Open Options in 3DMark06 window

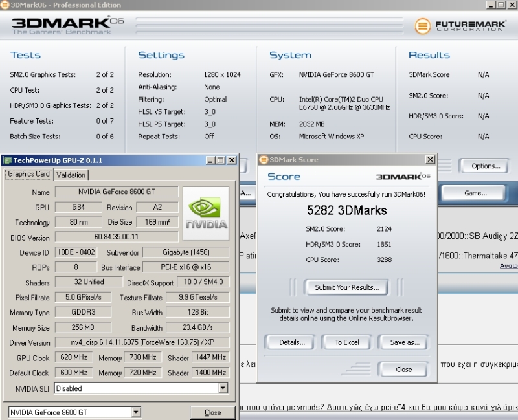486,166
